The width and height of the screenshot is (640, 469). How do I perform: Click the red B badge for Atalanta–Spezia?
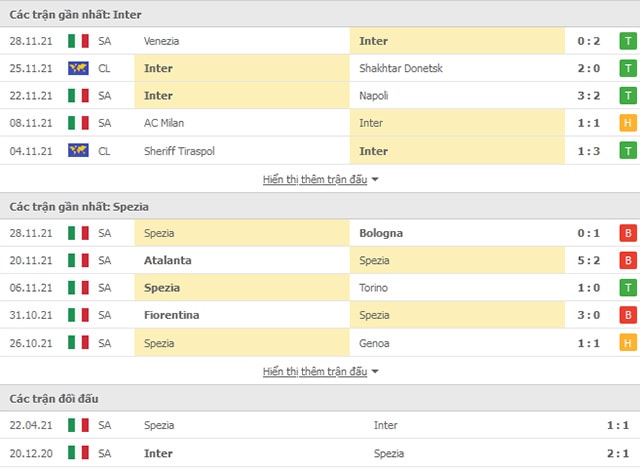[628, 260]
